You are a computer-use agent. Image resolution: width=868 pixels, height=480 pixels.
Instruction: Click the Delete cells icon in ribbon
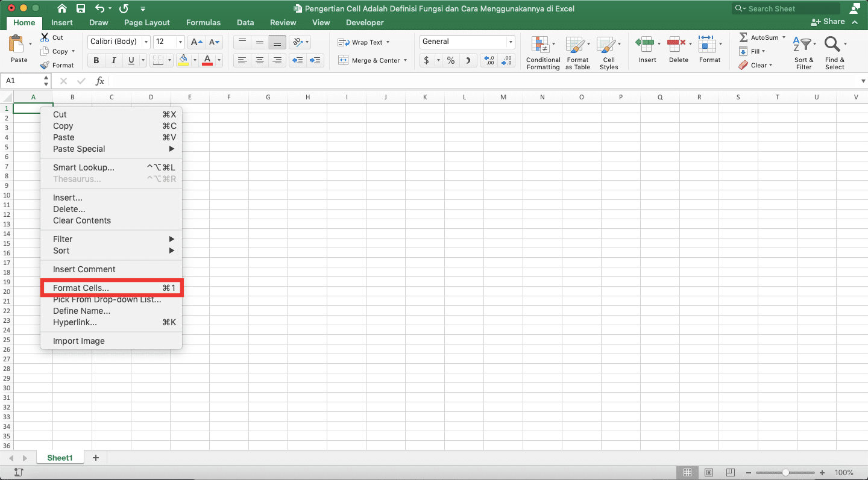[x=676, y=44]
